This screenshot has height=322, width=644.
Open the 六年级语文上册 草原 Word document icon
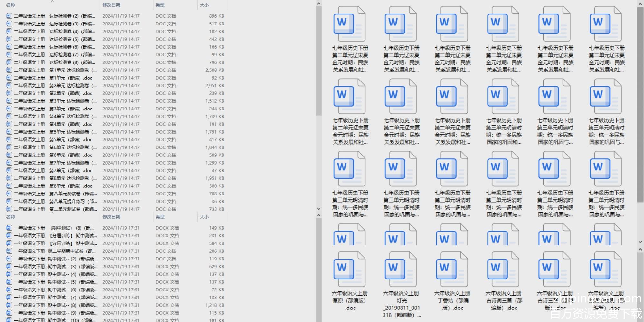click(x=349, y=269)
